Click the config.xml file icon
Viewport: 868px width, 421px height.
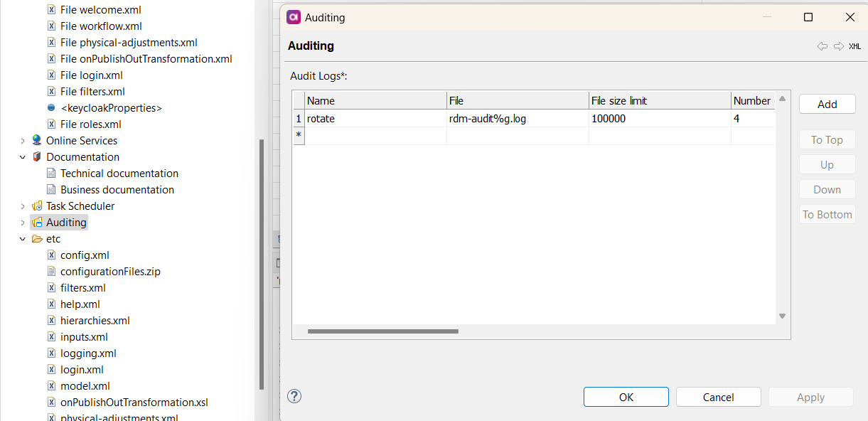tap(51, 255)
